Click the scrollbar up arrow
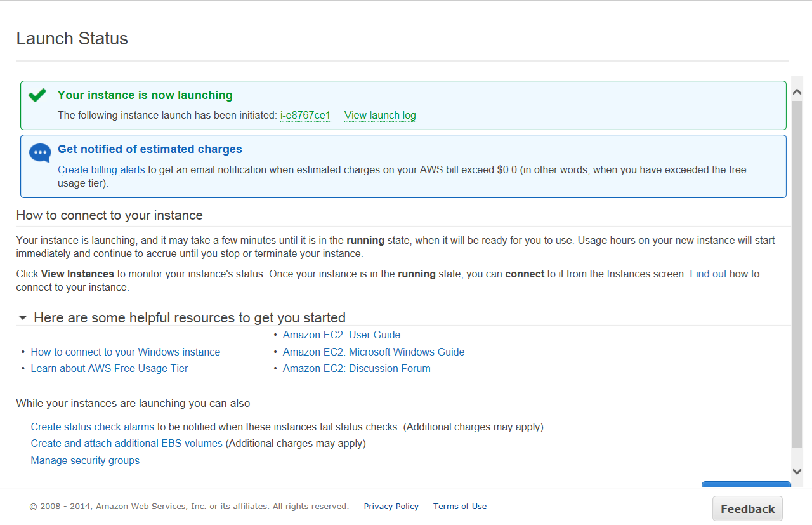Screen dimensions: 812x525 click(x=797, y=93)
